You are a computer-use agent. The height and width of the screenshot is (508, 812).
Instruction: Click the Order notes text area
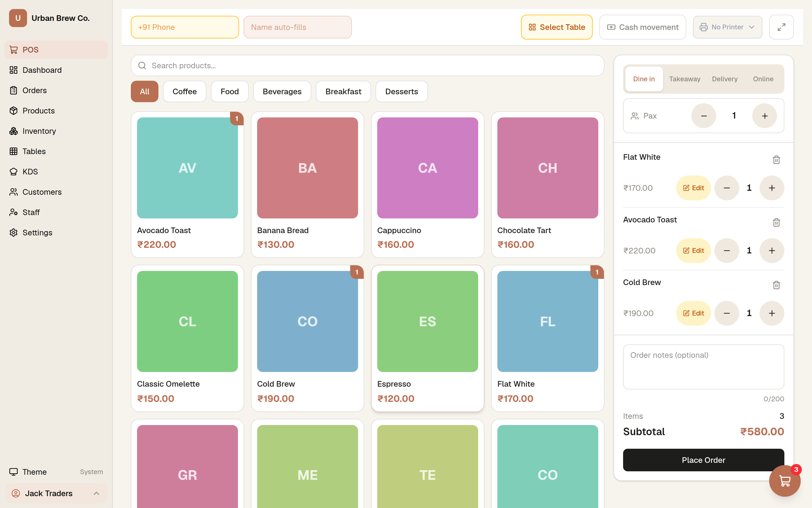coord(703,367)
